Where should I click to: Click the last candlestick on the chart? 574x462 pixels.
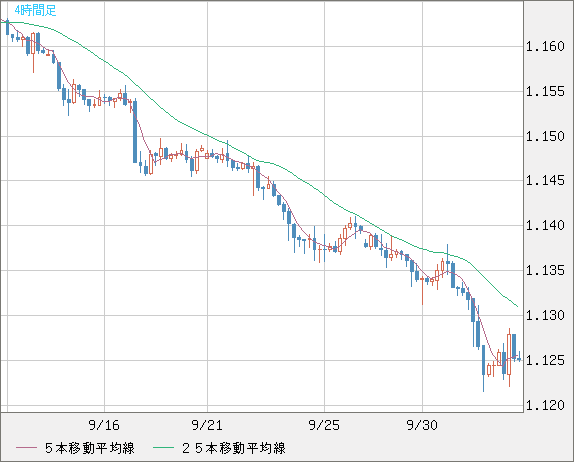[x=519, y=359]
